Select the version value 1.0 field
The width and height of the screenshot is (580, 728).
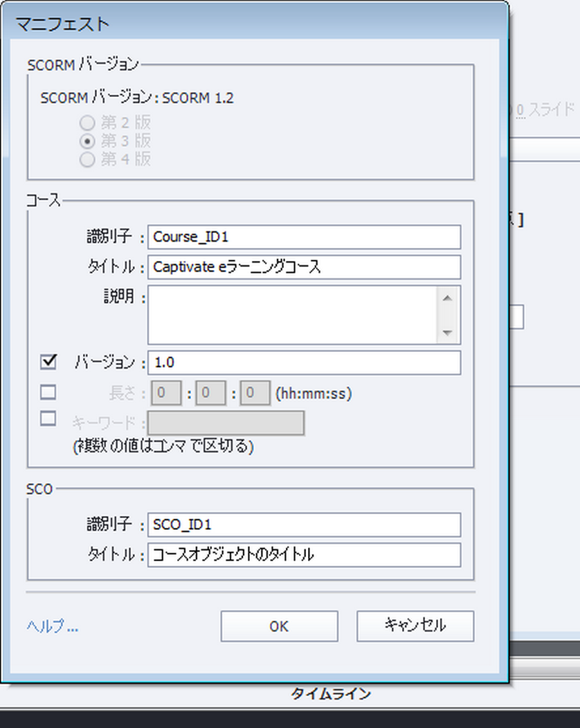[x=305, y=362]
